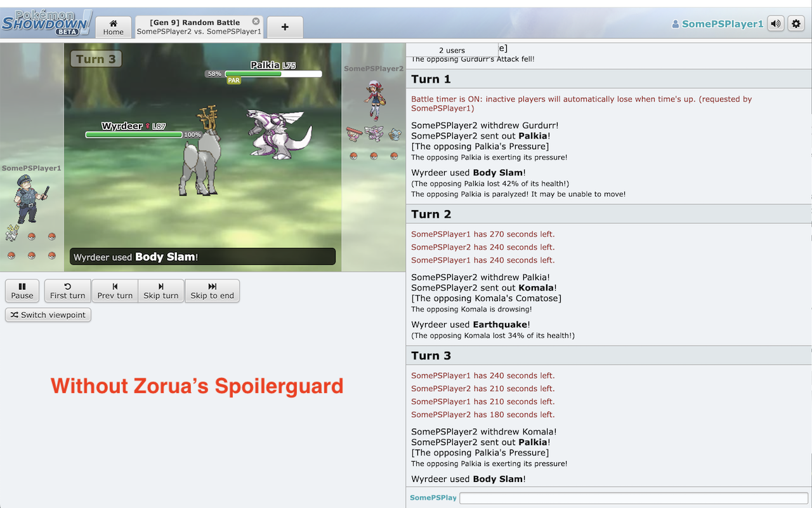
Task: Click the Wyrdeer L87 name label
Action: point(133,126)
